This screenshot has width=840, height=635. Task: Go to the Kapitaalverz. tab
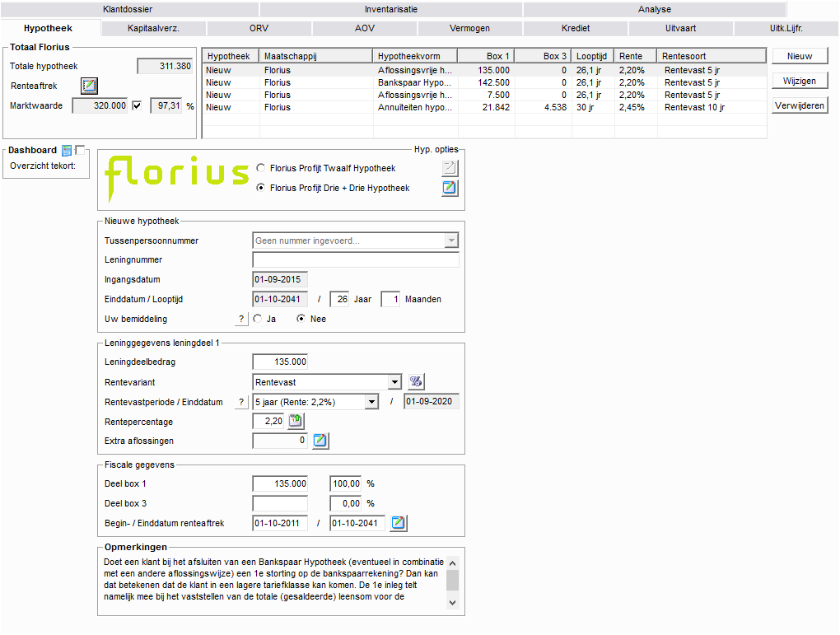click(153, 28)
